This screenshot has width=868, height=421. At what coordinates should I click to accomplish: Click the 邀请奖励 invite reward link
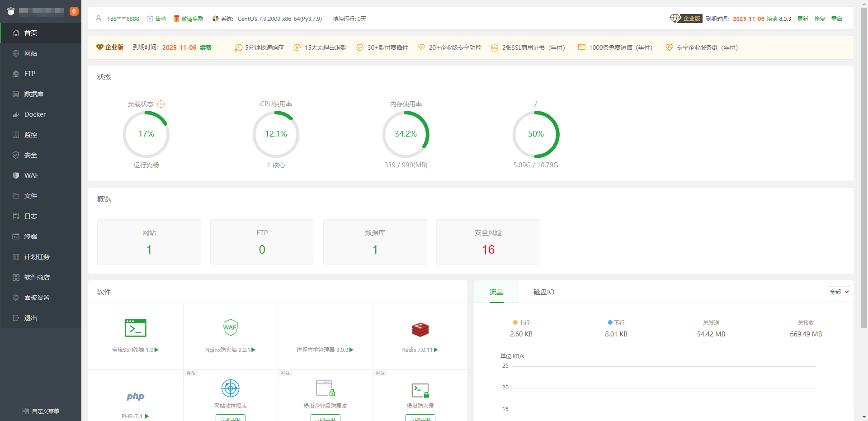189,19
